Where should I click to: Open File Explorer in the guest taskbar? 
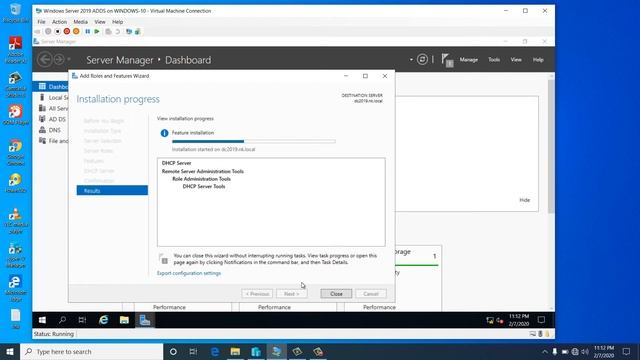coord(124,320)
